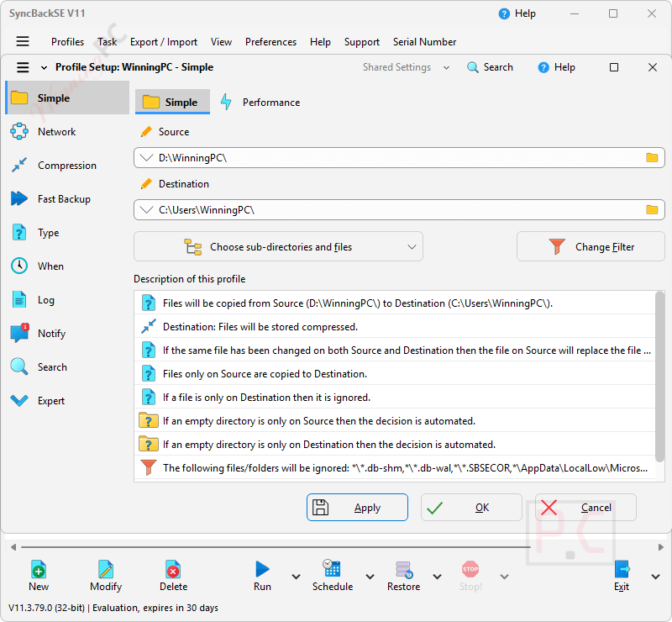Click Exit icon in toolbar
The width and height of the screenshot is (672, 622).
622,569
